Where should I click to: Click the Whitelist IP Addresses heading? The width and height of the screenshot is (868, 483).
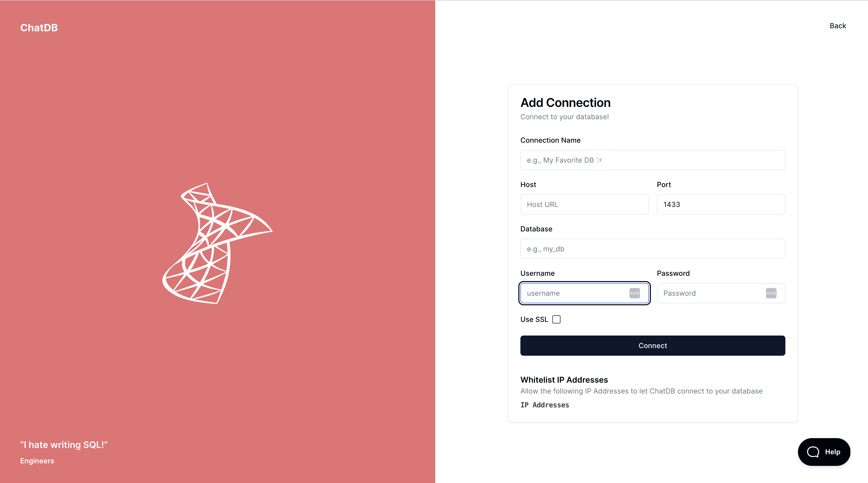point(564,380)
